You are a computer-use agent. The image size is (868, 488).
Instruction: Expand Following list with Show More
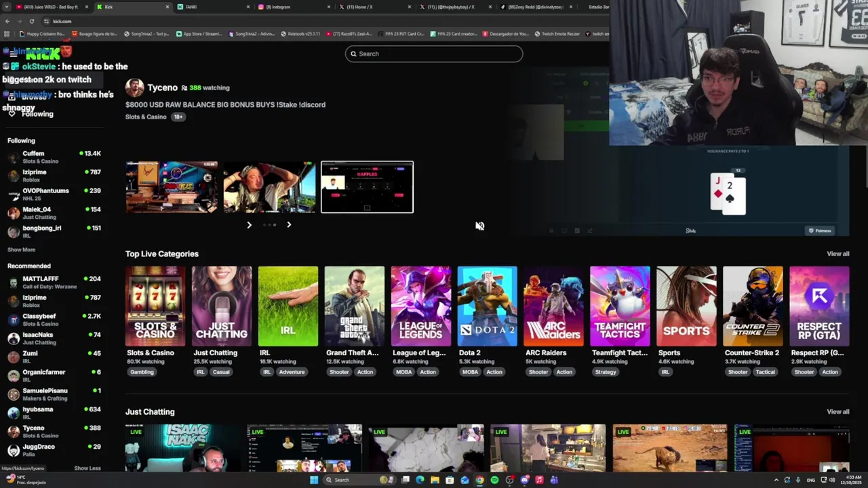pos(21,249)
